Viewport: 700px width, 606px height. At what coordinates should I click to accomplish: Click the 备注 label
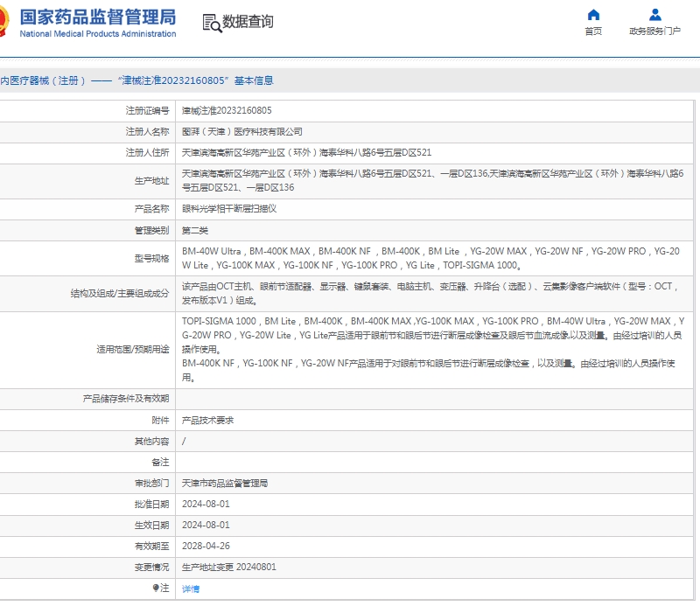point(160,463)
